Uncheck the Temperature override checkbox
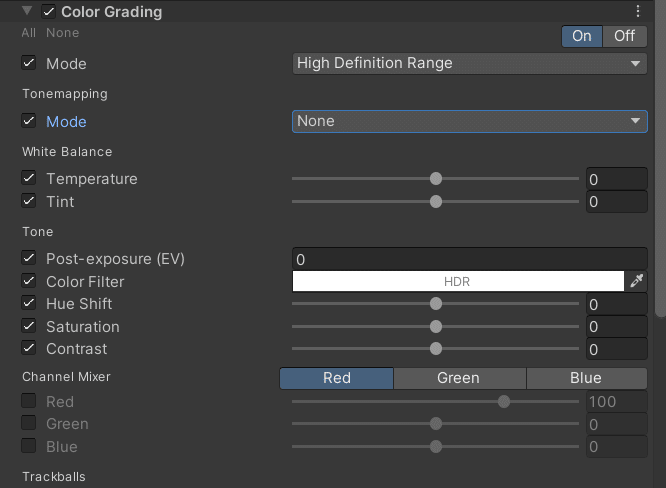The height and width of the screenshot is (488, 666). pos(29,179)
